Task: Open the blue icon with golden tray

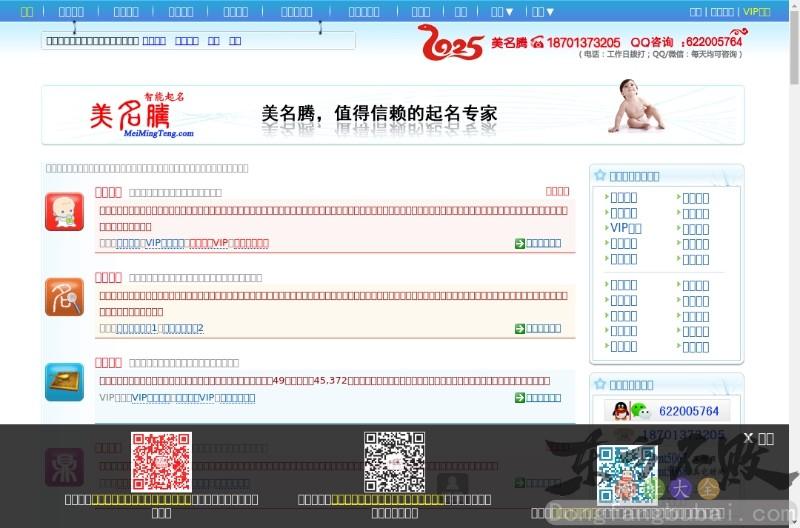Action: click(x=64, y=382)
